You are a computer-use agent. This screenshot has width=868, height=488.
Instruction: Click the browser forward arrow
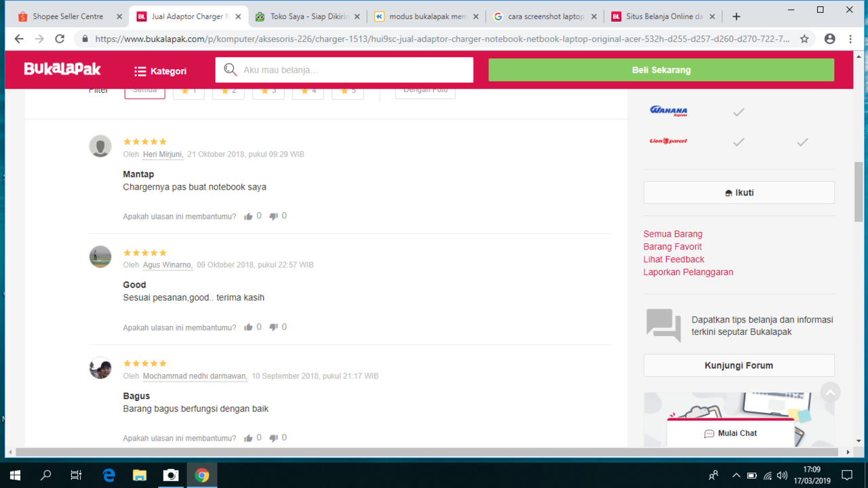click(39, 39)
